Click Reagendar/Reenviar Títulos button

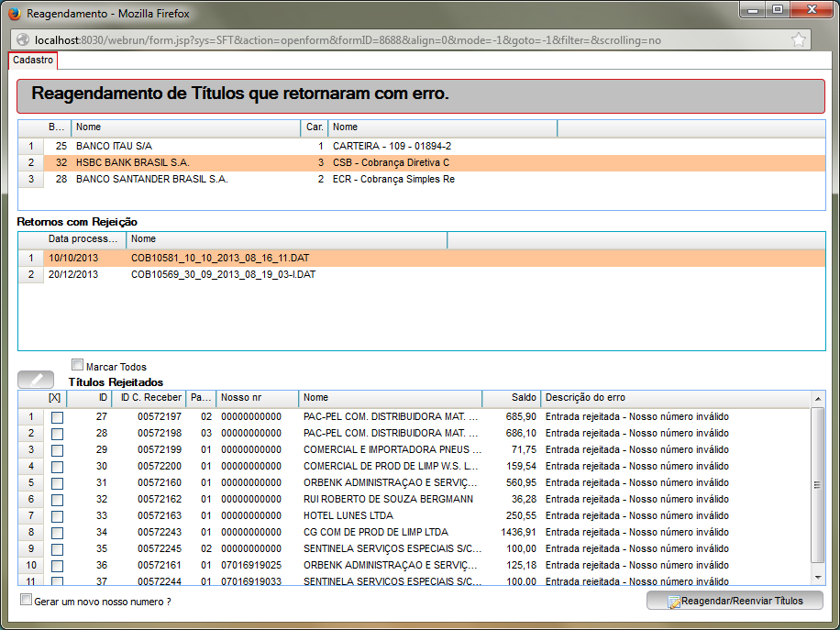point(735,601)
